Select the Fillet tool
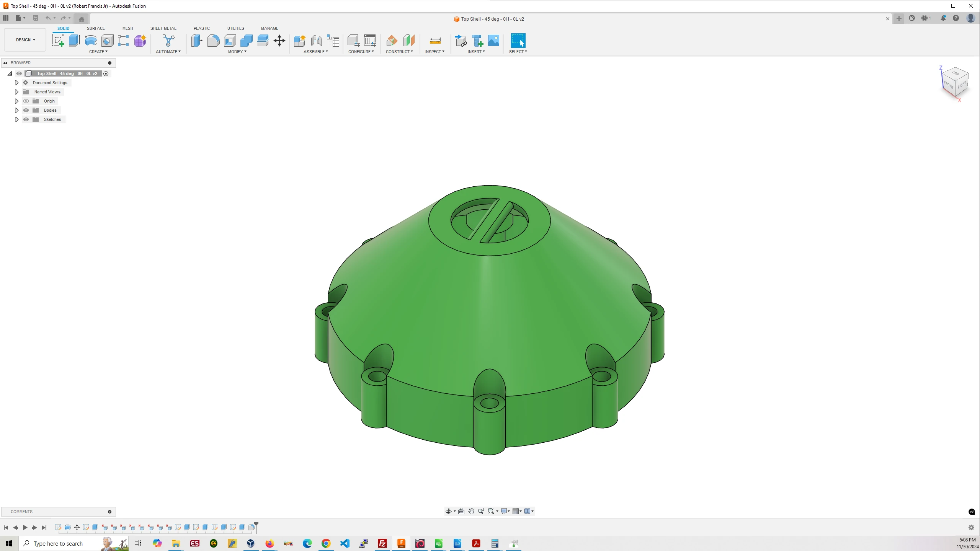This screenshot has width=980, height=551. click(x=213, y=41)
